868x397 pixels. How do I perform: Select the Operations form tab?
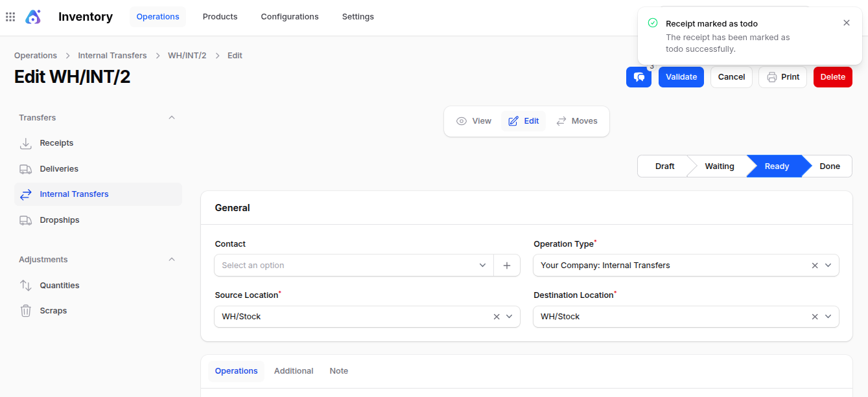pyautogui.click(x=236, y=371)
